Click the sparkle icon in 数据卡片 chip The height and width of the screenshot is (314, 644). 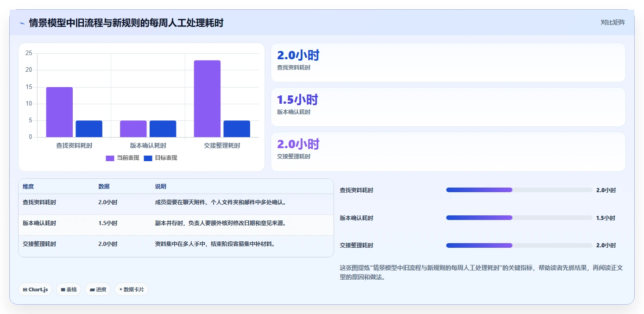click(120, 289)
